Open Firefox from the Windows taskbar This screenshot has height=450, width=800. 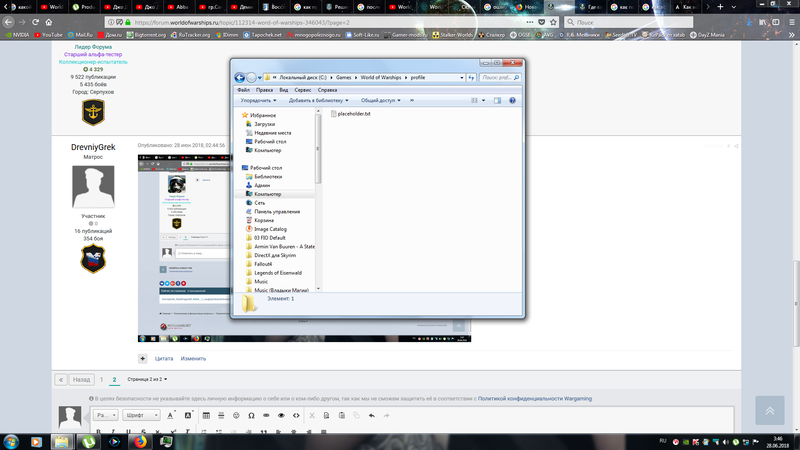[x=141, y=439]
